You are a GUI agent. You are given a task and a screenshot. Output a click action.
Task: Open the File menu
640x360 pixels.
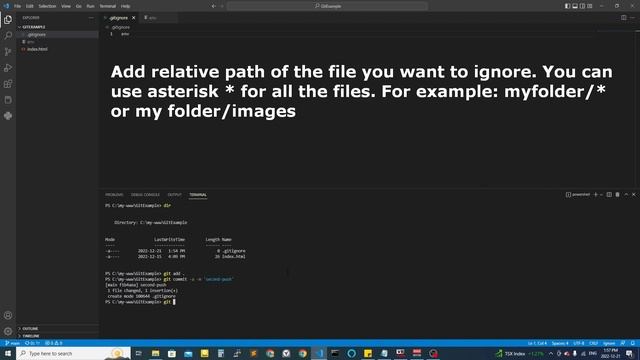point(18,6)
